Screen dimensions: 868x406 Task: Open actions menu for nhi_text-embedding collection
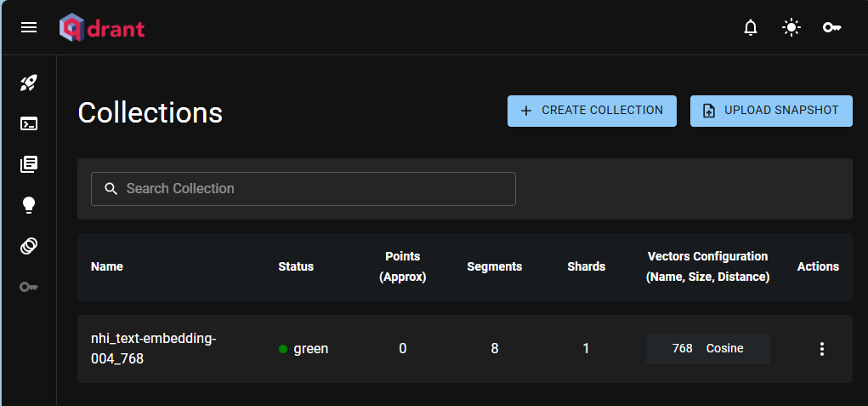[821, 349]
